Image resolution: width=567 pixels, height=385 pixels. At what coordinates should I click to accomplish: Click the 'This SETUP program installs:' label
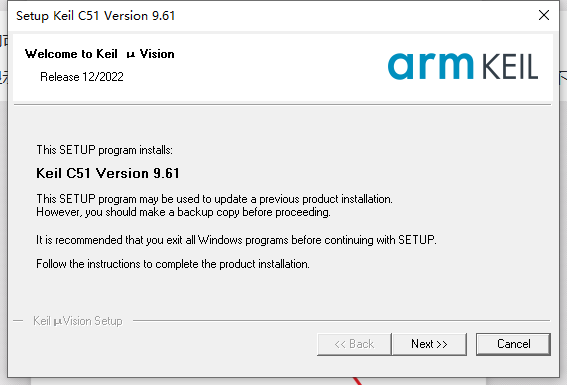(105, 150)
